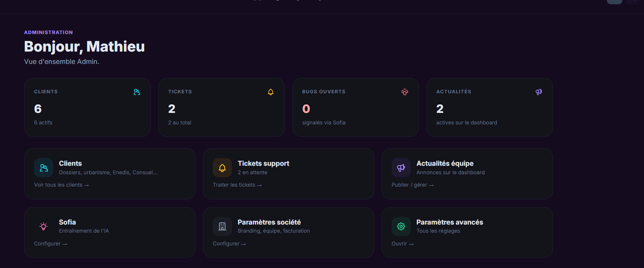Screen dimensions: 644x268
Task: Click the purple megaphone Actualités équipe icon
Action: click(401, 168)
